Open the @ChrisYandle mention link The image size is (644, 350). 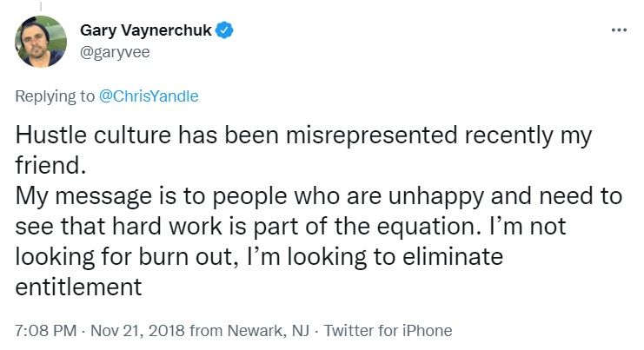(x=149, y=96)
